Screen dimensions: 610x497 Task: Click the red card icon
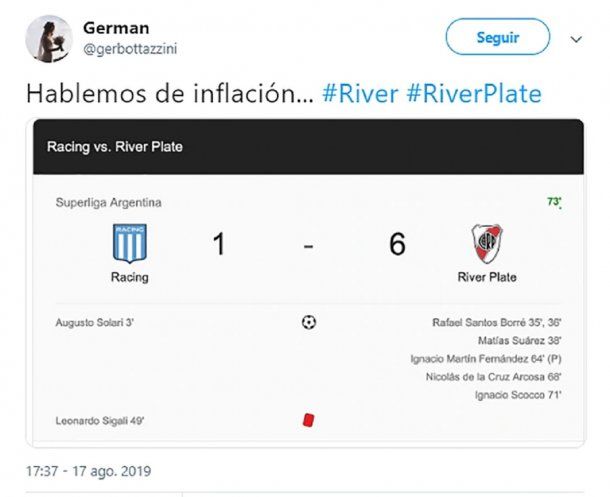(309, 420)
